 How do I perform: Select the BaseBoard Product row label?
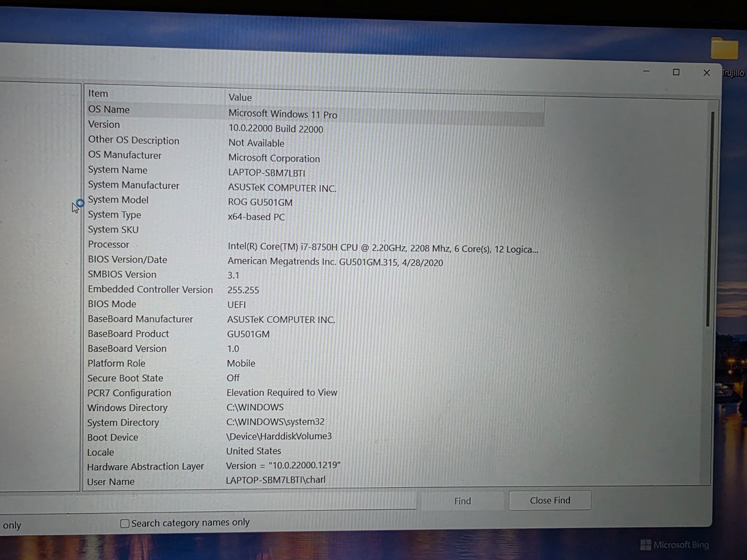[128, 334]
